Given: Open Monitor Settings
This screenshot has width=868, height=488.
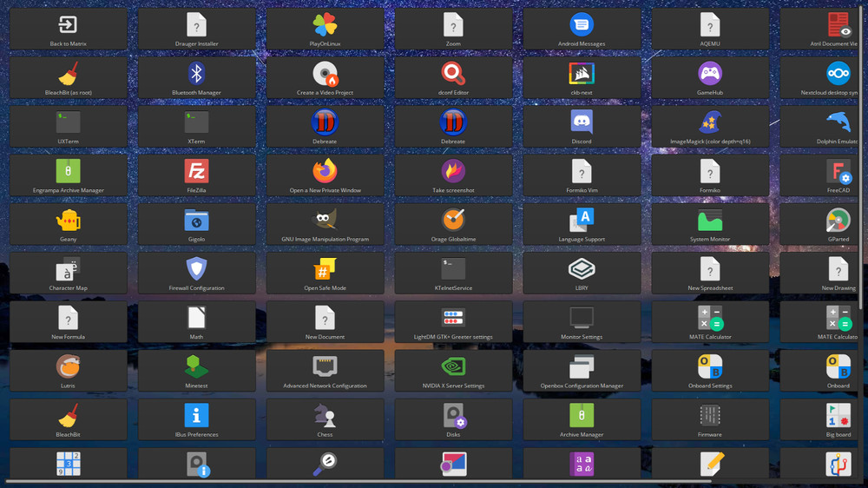Looking at the screenshot, I should coord(582,321).
